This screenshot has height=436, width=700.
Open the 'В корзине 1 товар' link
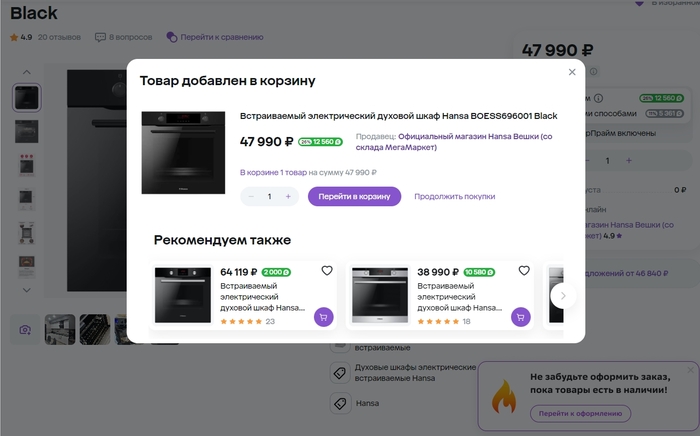point(272,172)
